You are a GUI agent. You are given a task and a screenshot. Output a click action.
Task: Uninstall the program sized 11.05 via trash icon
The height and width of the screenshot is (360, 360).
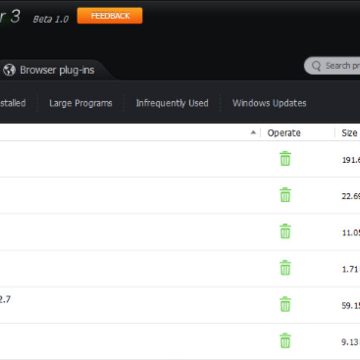pos(285,231)
